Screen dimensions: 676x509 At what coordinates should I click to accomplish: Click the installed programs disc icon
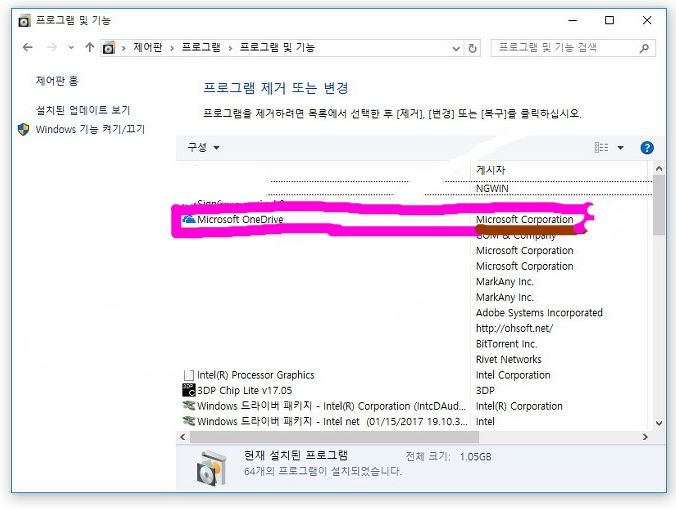tap(211, 468)
